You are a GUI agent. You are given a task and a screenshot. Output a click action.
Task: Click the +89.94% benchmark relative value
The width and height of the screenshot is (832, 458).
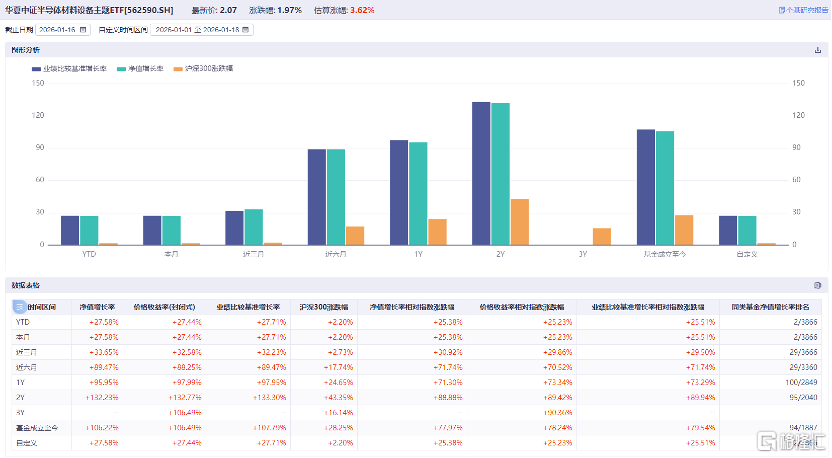(700, 397)
